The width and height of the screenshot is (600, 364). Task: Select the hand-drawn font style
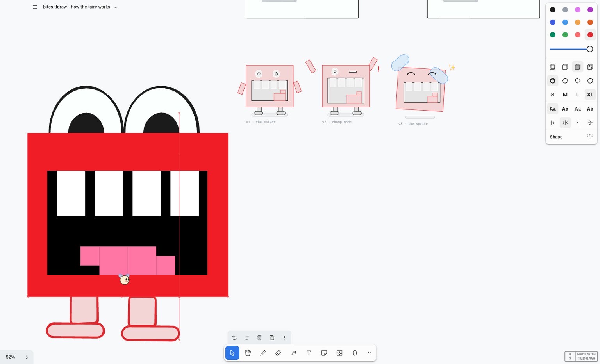(x=552, y=109)
